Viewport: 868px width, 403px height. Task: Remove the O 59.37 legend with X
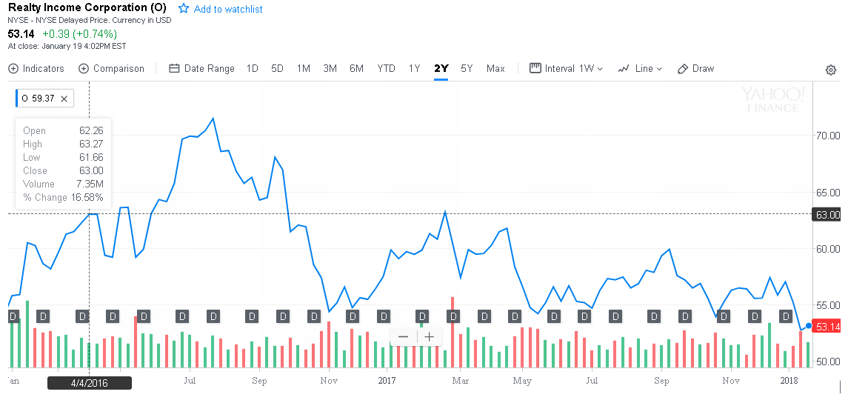pyautogui.click(x=64, y=99)
